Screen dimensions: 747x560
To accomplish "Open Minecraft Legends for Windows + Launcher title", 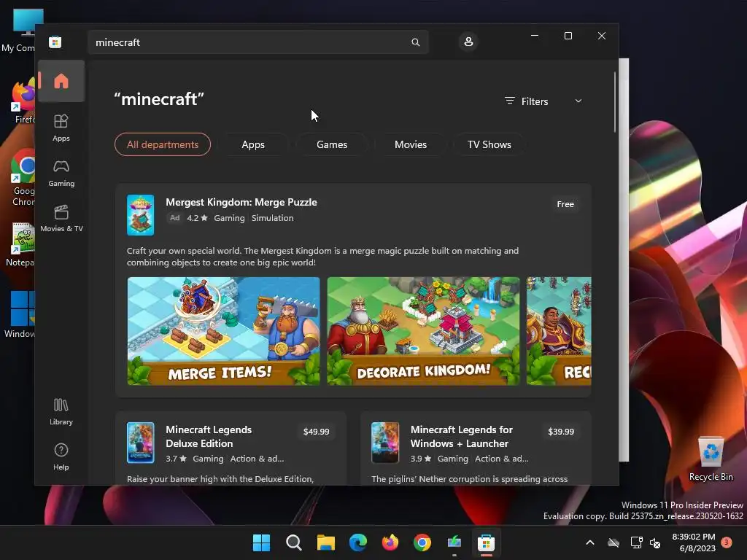I will point(462,436).
